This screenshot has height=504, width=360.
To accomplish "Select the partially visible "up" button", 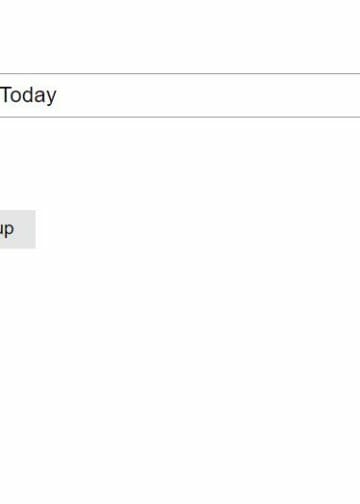I will pos(18,229).
